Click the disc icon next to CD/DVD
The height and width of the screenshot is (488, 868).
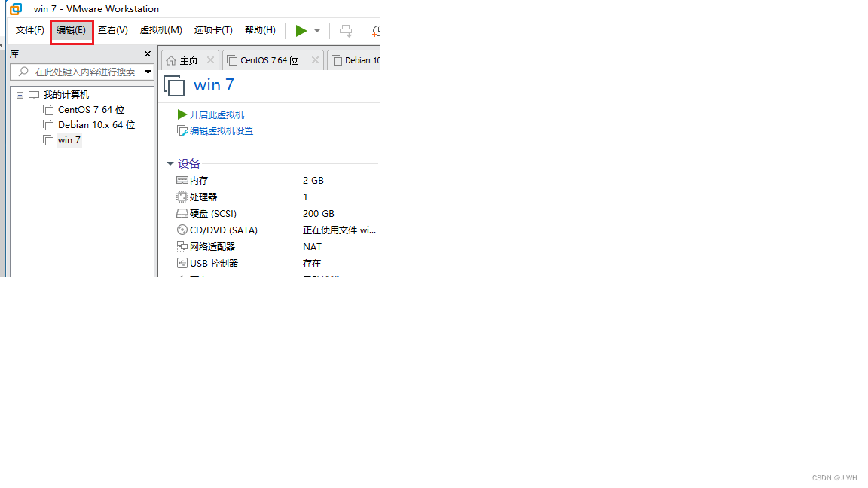click(x=182, y=230)
